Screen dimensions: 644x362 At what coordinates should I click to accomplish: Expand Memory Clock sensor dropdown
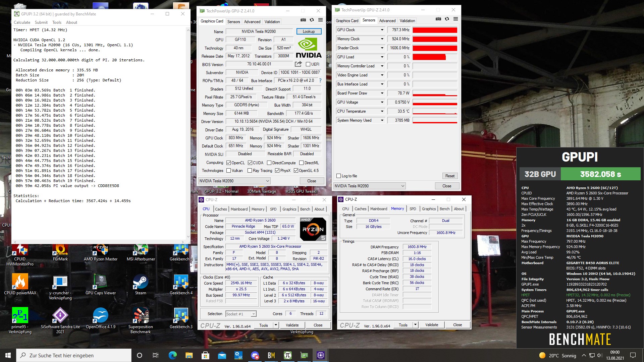click(382, 39)
